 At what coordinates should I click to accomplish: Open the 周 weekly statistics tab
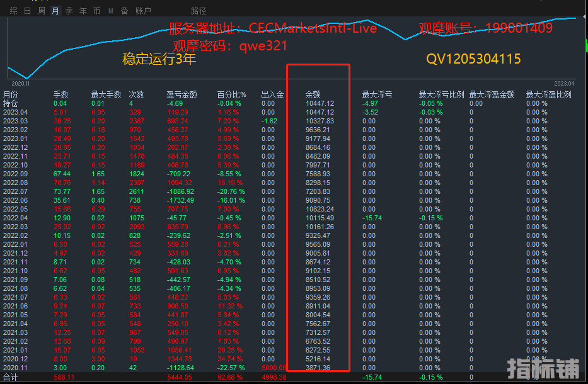click(x=42, y=11)
